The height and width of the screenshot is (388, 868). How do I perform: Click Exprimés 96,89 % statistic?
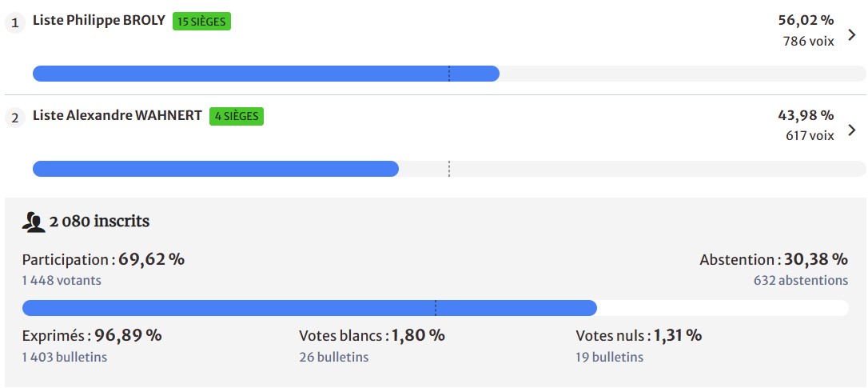pyautogui.click(x=92, y=336)
